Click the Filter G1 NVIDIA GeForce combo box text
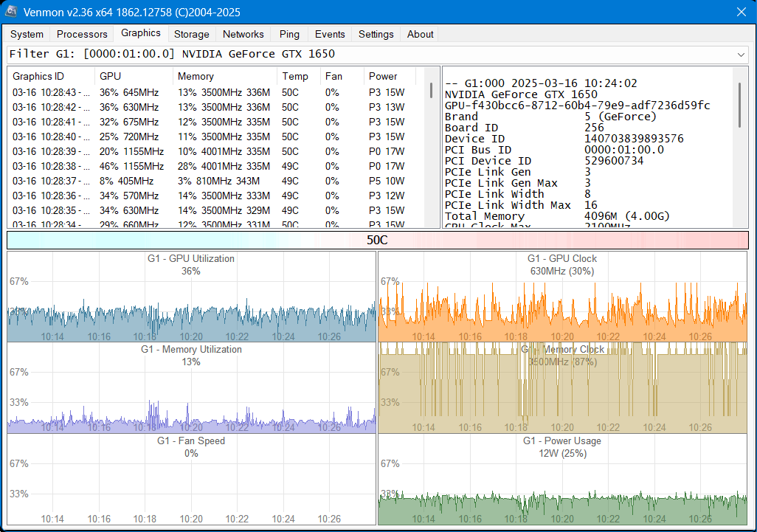757x532 pixels. click(173, 54)
